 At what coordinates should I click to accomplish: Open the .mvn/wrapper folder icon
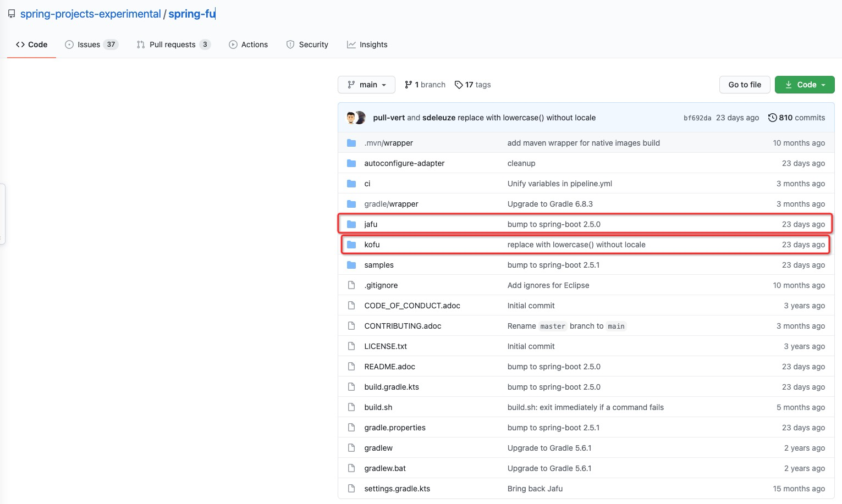pyautogui.click(x=351, y=143)
